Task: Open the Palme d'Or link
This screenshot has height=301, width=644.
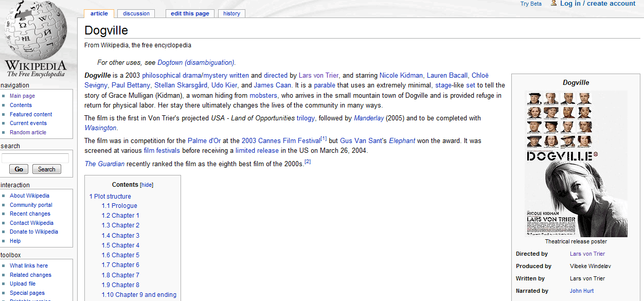Action: pos(204,140)
